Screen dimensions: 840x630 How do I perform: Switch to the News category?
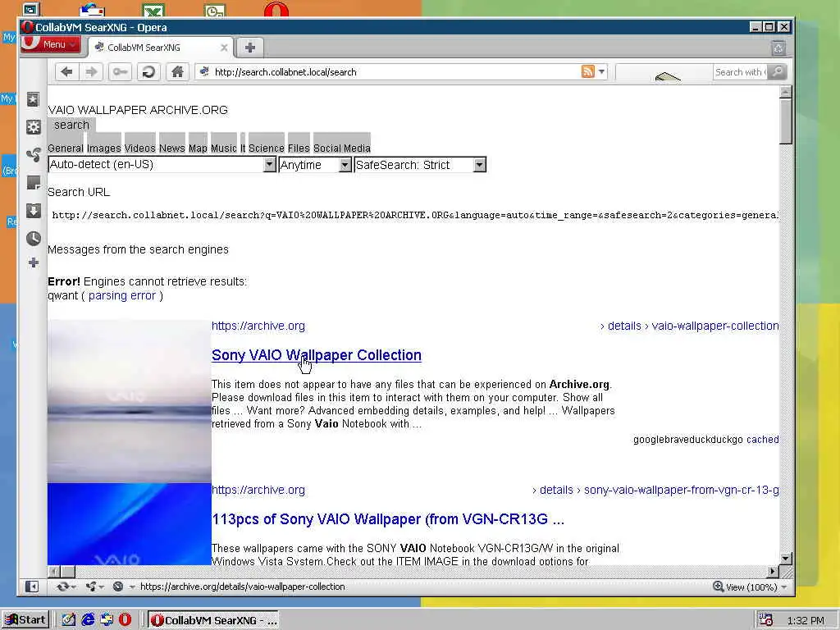tap(172, 148)
